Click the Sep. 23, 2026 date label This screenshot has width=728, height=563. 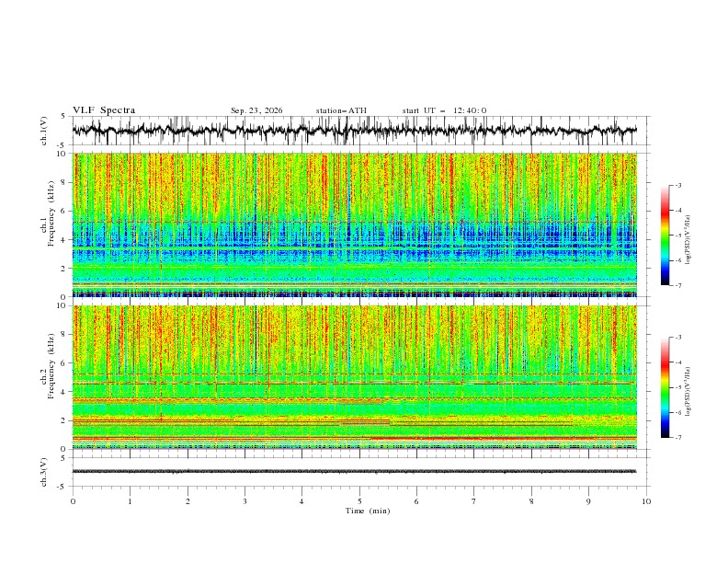click(x=256, y=110)
